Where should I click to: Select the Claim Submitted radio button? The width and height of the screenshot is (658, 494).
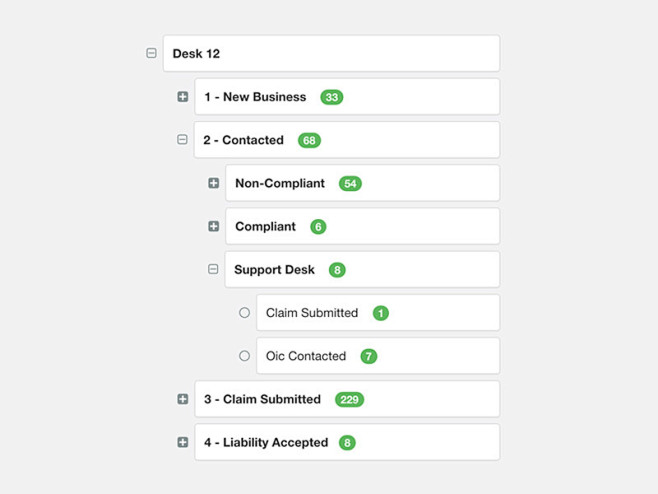tap(244, 313)
